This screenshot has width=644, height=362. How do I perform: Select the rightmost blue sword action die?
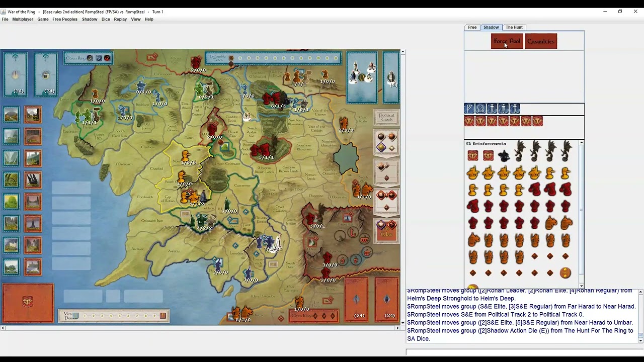(x=515, y=109)
